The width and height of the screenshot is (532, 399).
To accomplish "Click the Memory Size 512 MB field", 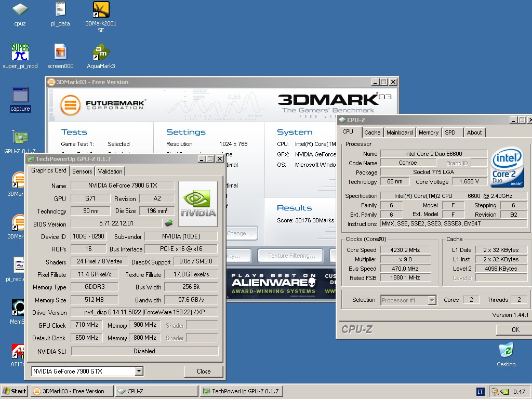I will [x=95, y=300].
